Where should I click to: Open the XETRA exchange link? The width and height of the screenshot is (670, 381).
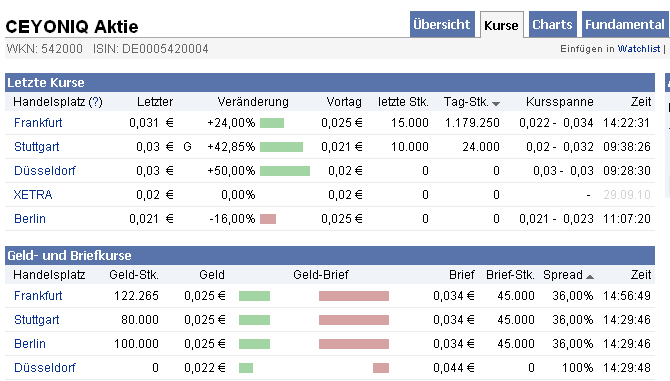click(33, 195)
